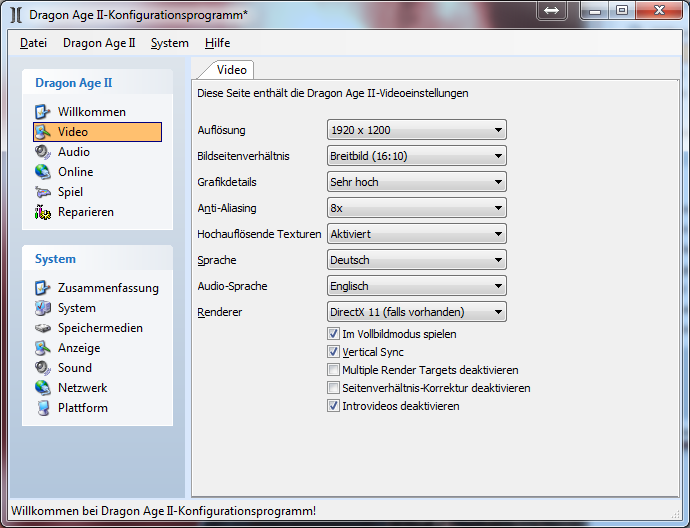Select the Video tab

tap(231, 70)
